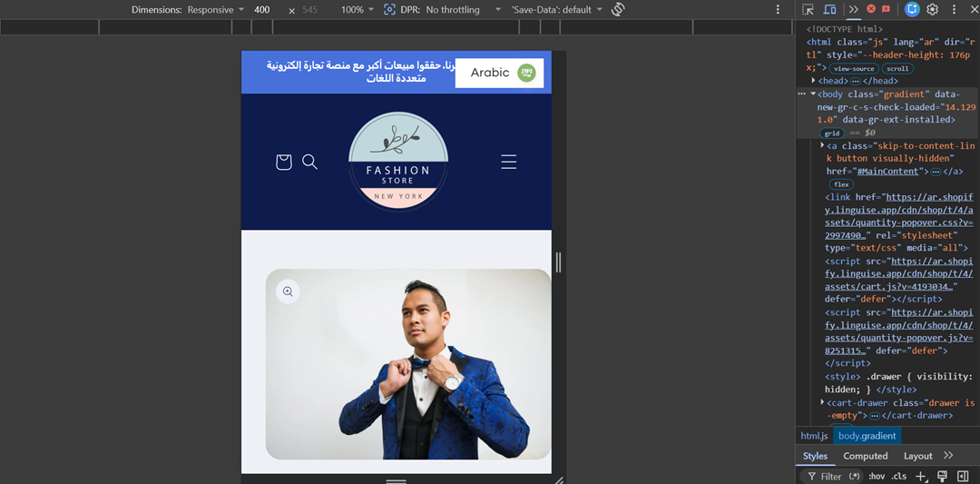Grab the right viewport resize handle
The width and height of the screenshot is (980, 484).
(x=558, y=262)
